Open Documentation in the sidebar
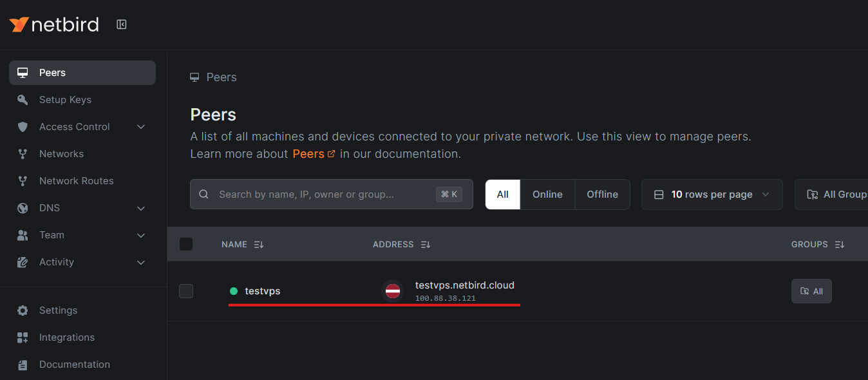 (x=82, y=365)
